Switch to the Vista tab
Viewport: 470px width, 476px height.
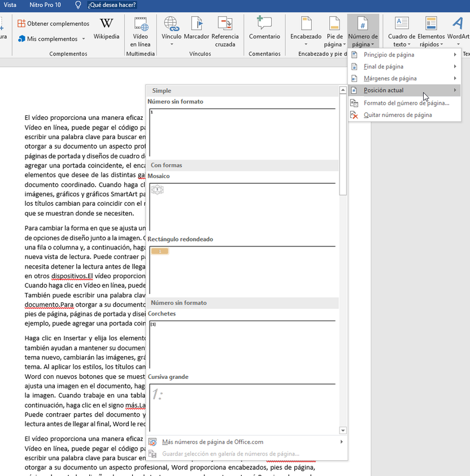[x=10, y=5]
